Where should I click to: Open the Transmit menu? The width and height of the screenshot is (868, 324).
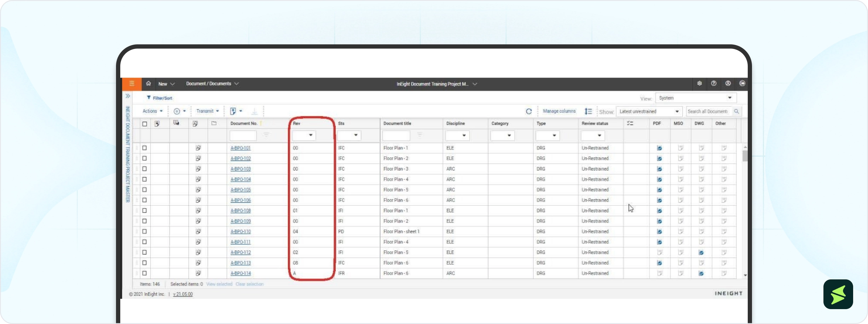208,111
